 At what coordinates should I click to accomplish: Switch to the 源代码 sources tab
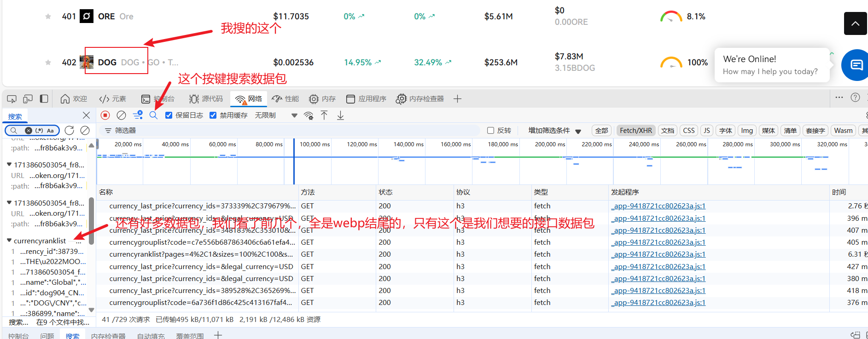(205, 99)
